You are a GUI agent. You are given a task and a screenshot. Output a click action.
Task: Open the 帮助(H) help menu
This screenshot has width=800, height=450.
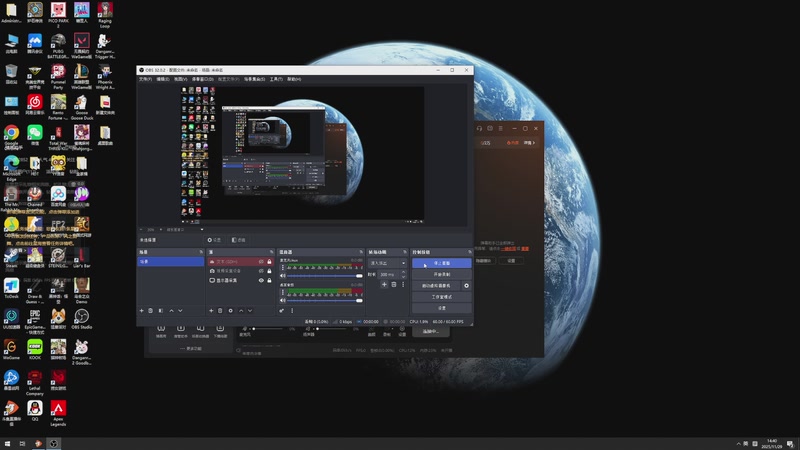tap(294, 79)
